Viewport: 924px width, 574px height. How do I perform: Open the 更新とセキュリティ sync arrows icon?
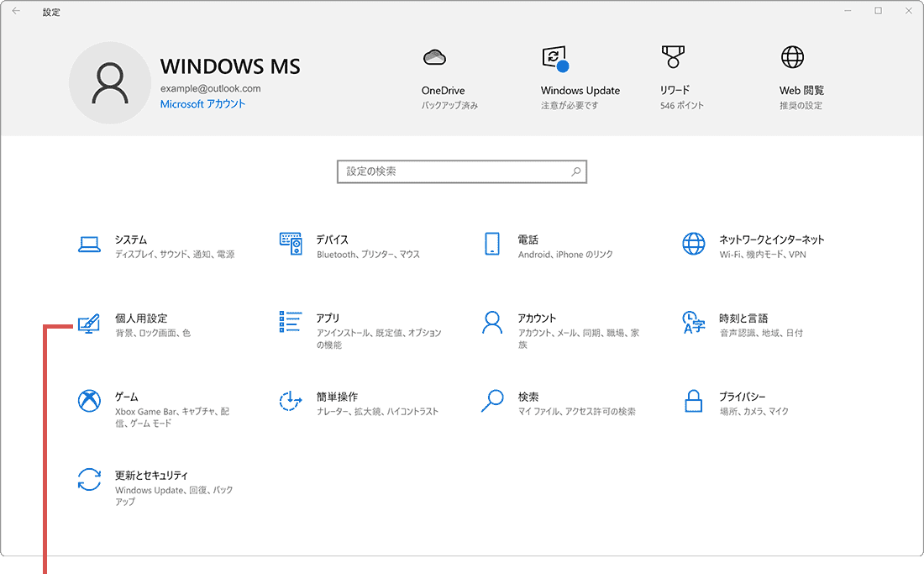(x=89, y=479)
